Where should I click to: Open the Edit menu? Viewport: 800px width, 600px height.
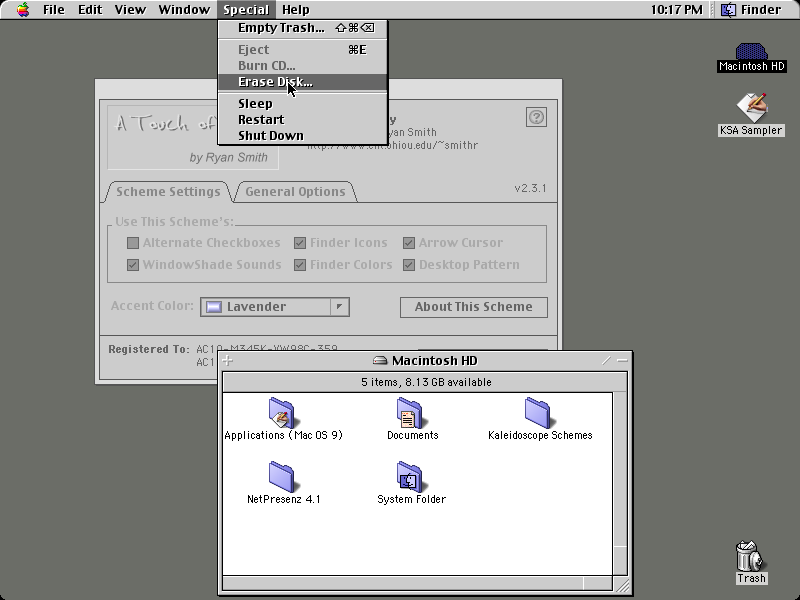(90, 10)
